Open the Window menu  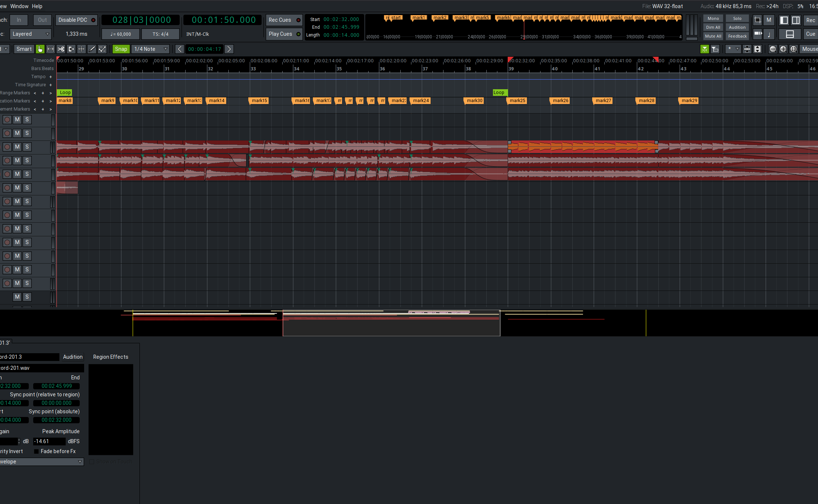click(x=19, y=6)
